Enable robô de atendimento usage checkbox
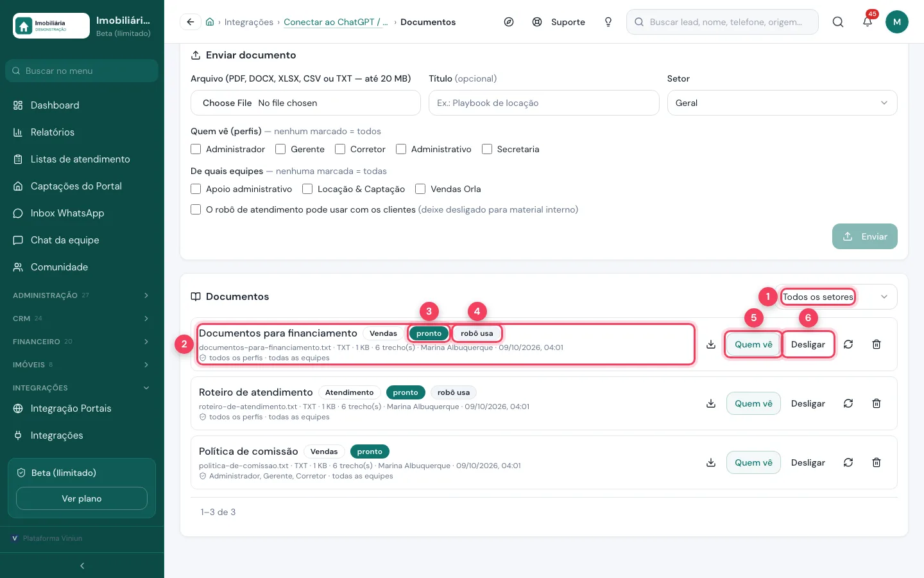The height and width of the screenshot is (578, 924). coord(196,209)
